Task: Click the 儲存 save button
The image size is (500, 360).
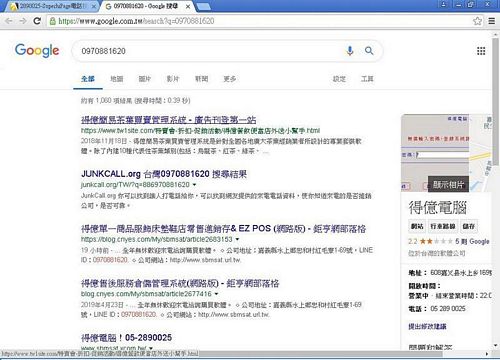Action: coord(468,226)
